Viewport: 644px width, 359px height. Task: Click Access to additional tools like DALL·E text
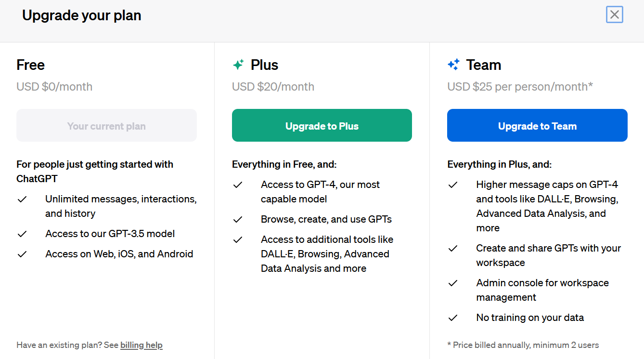point(327,254)
